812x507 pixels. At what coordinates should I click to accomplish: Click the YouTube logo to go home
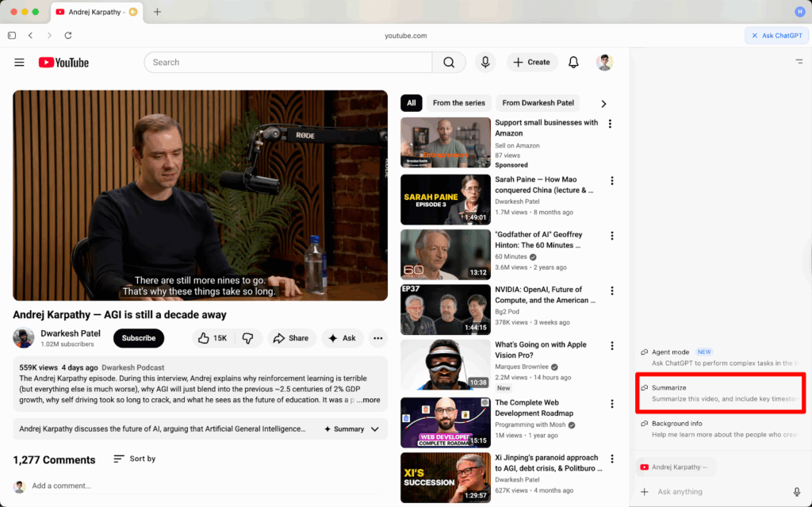(63, 62)
